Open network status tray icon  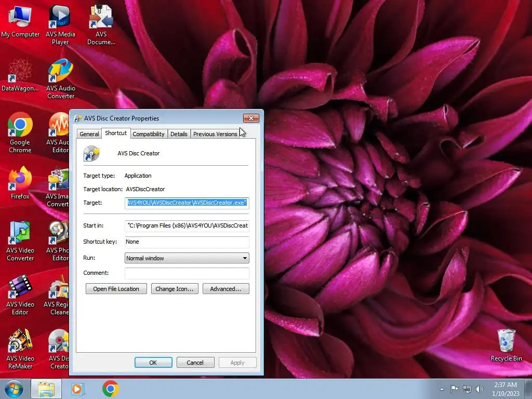[467, 389]
